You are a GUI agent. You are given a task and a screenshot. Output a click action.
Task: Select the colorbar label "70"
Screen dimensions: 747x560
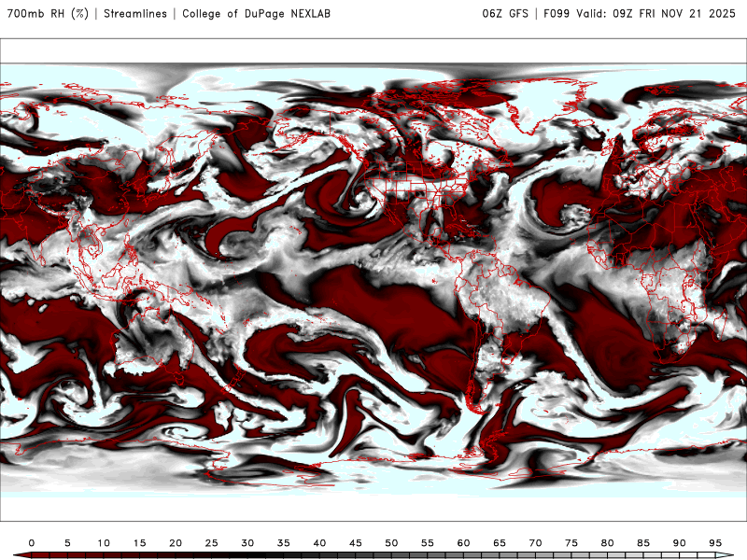(x=535, y=543)
